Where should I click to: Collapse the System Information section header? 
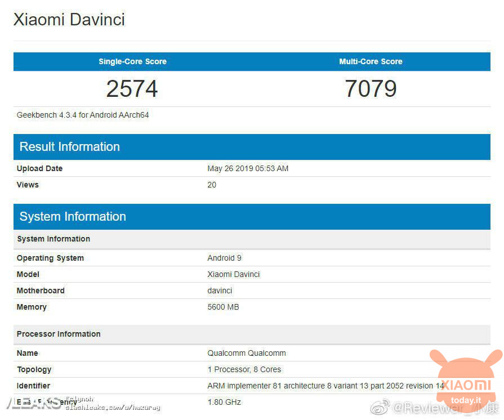point(73,216)
